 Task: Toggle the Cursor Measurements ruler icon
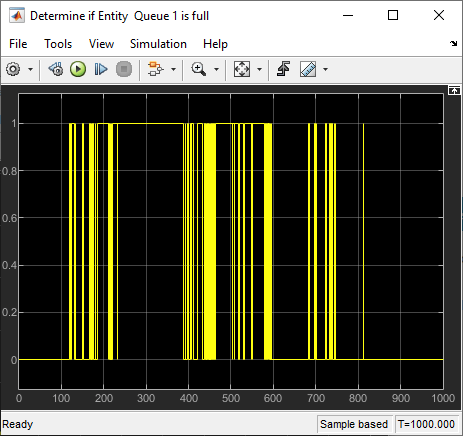click(x=308, y=69)
